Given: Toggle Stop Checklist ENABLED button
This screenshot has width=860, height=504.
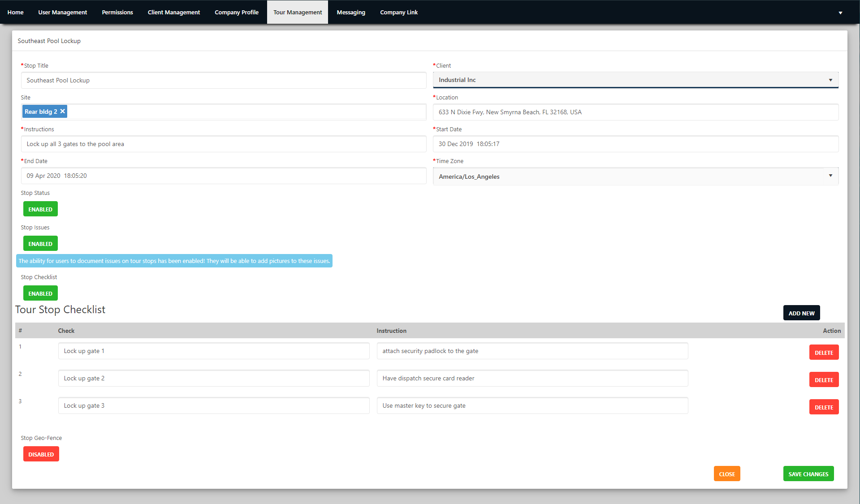Looking at the screenshot, I should click(40, 293).
